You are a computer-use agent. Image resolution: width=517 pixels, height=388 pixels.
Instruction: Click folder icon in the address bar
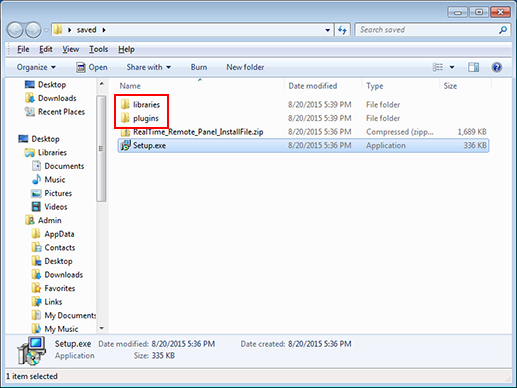click(x=58, y=30)
